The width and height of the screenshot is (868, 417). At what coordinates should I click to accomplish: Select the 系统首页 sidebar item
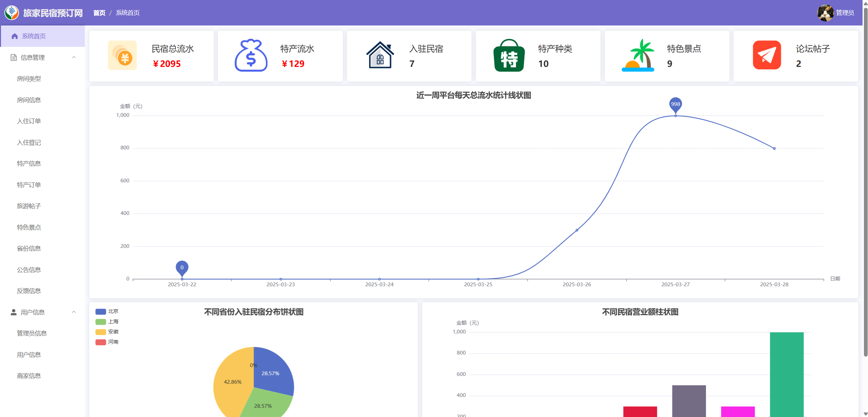tap(34, 36)
